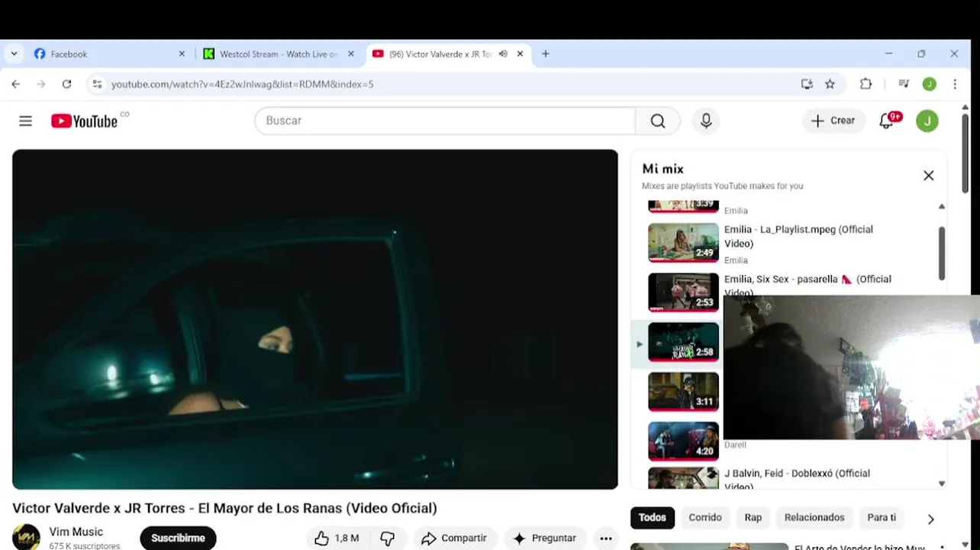Open the Vim Music channel name
980x550 pixels.
pyautogui.click(x=76, y=532)
